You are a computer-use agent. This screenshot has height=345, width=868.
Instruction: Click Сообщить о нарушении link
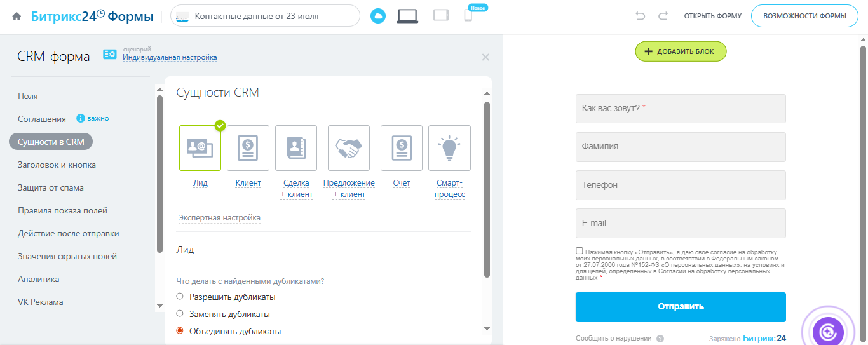[x=613, y=339]
